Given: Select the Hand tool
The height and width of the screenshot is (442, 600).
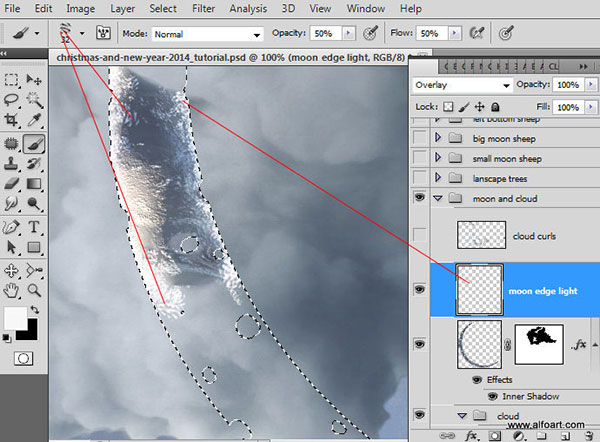Looking at the screenshot, I should 11,291.
